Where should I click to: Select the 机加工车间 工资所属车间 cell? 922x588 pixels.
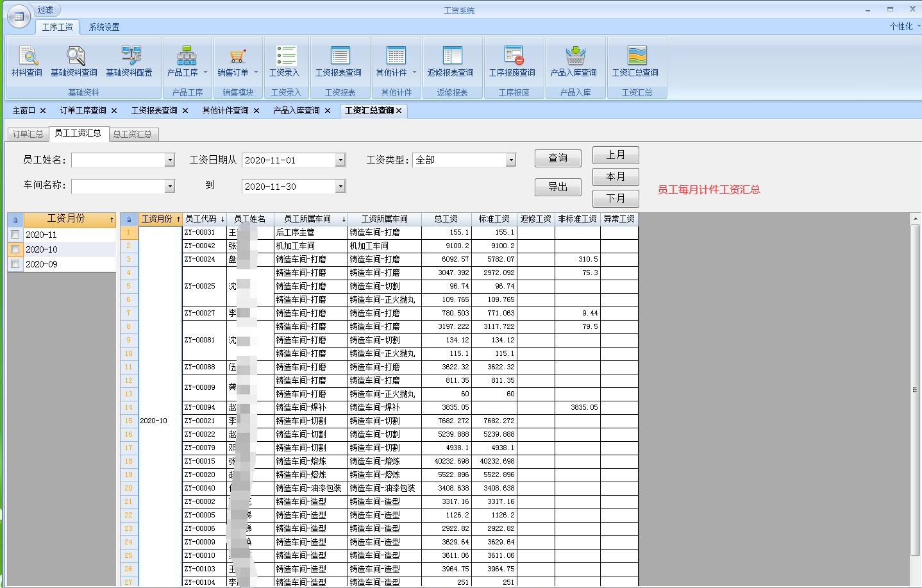(384, 246)
